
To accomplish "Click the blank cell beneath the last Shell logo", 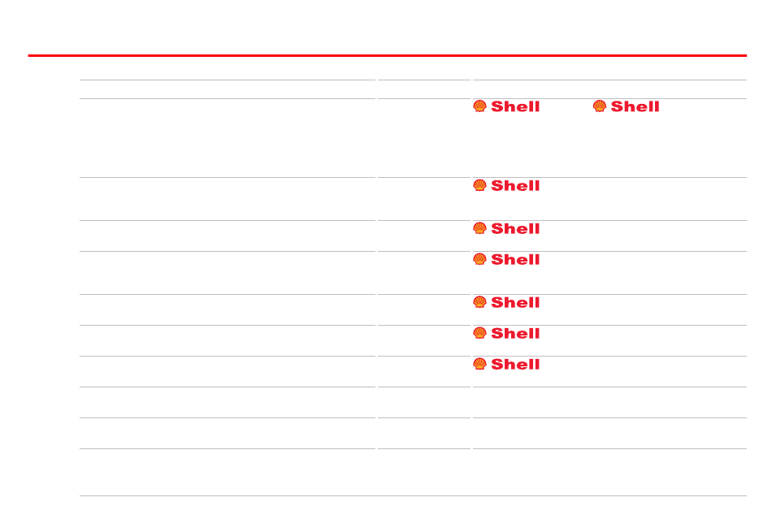I will pyautogui.click(x=609, y=403).
